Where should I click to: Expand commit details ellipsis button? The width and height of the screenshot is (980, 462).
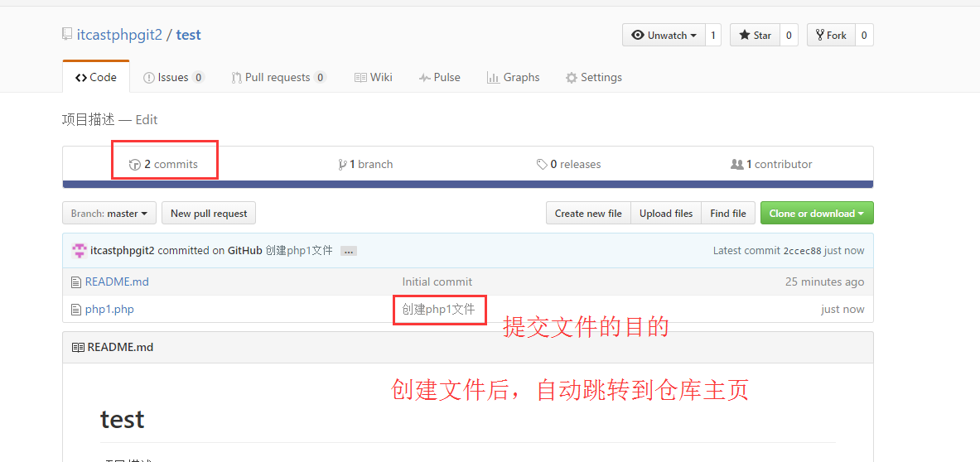point(349,251)
